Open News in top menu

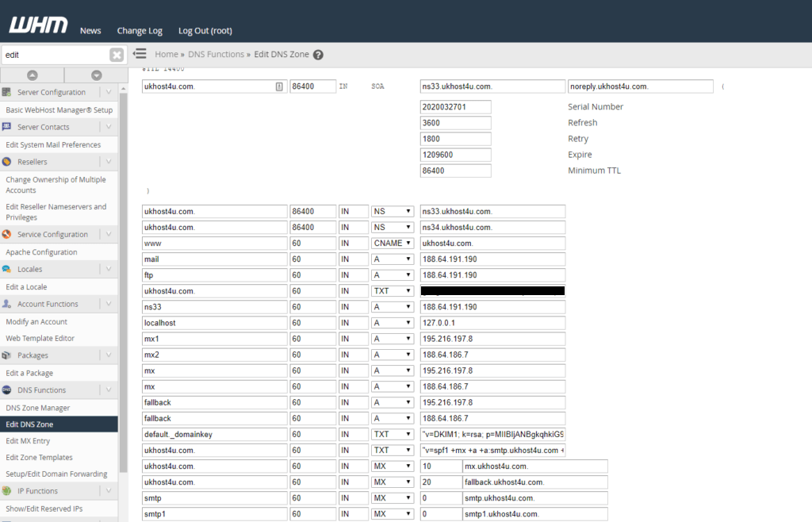[x=90, y=31]
